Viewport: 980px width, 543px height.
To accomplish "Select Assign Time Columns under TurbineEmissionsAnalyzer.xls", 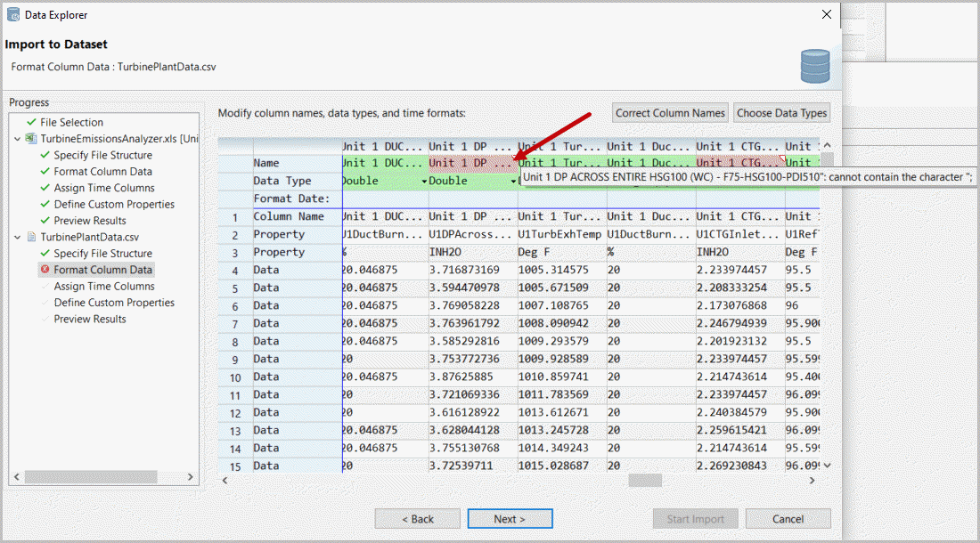I will tap(103, 188).
